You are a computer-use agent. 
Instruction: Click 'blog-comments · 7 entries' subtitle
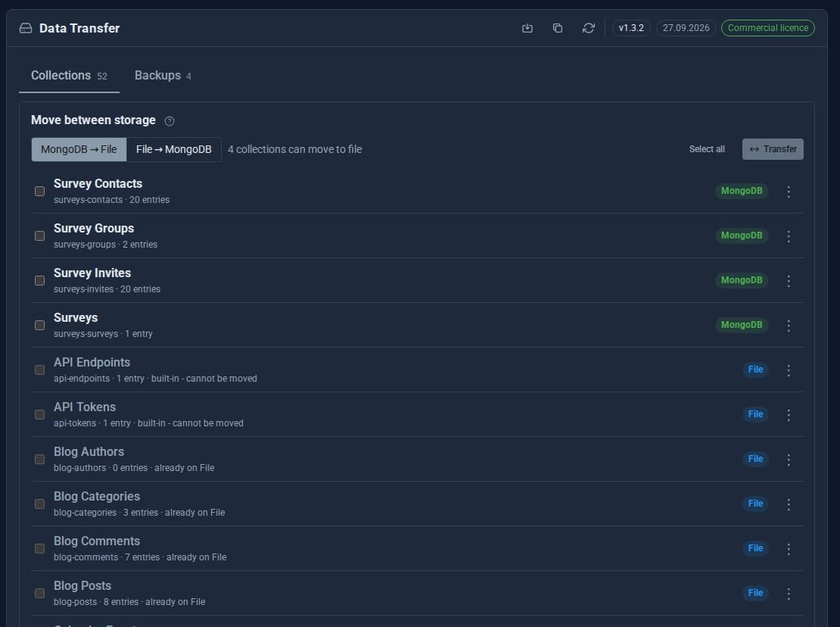click(107, 557)
